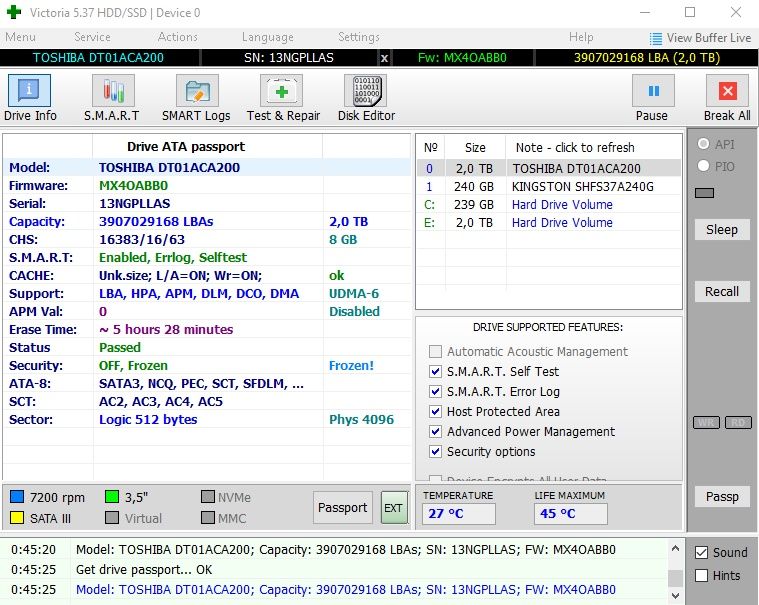Click the Passport button
Image resolution: width=759 pixels, height=605 pixels.
[343, 508]
